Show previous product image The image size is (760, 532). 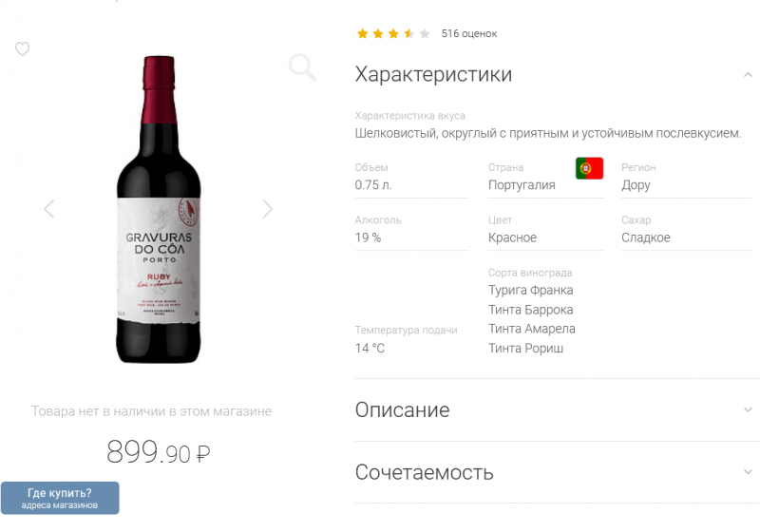point(49,209)
